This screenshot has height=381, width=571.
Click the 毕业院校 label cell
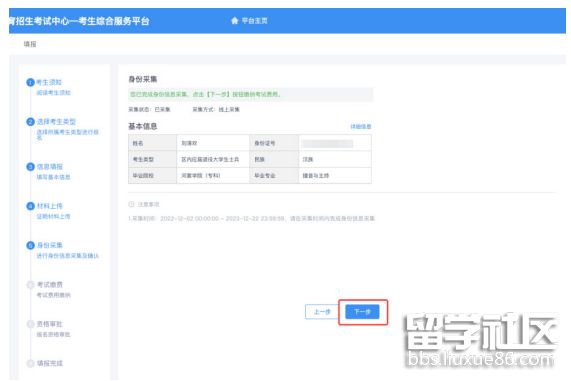tap(153, 176)
